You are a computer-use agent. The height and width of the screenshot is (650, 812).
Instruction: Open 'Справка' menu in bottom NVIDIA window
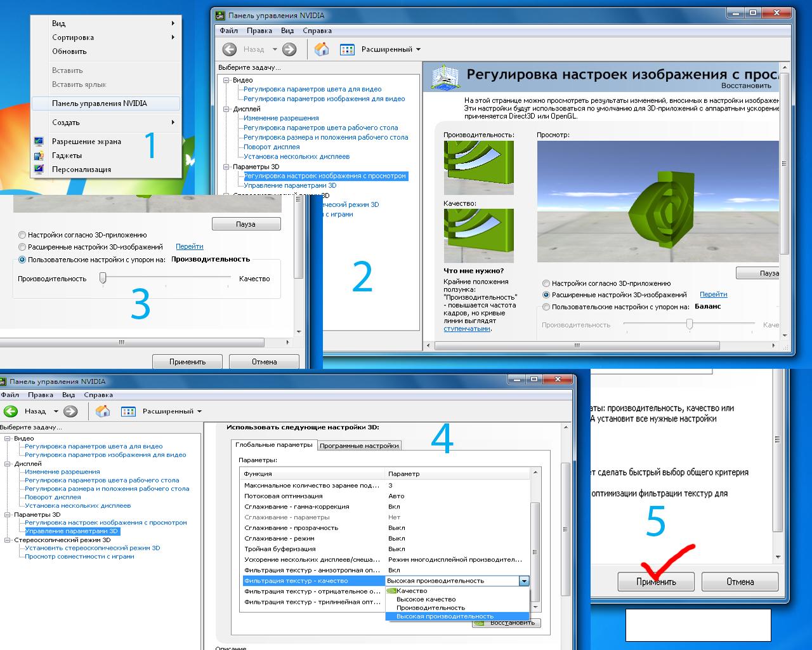tap(98, 395)
